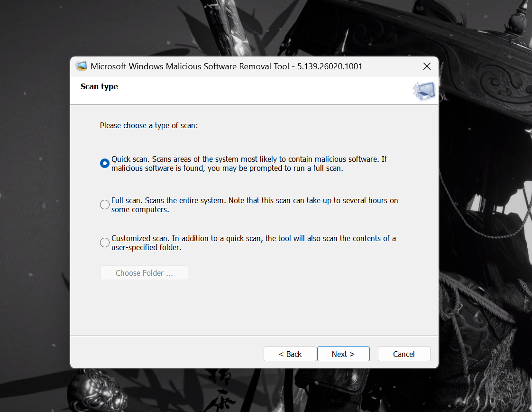The width and height of the screenshot is (532, 412).
Task: Click the disabled Choose Folder ... button
Action: 144,273
